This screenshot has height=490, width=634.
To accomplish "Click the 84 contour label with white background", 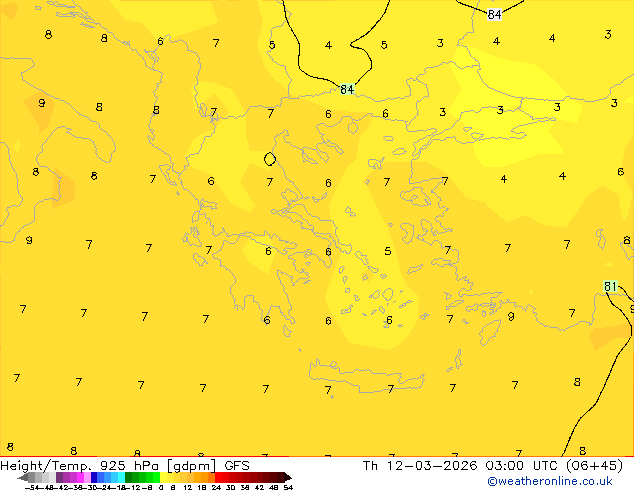I will point(494,15).
